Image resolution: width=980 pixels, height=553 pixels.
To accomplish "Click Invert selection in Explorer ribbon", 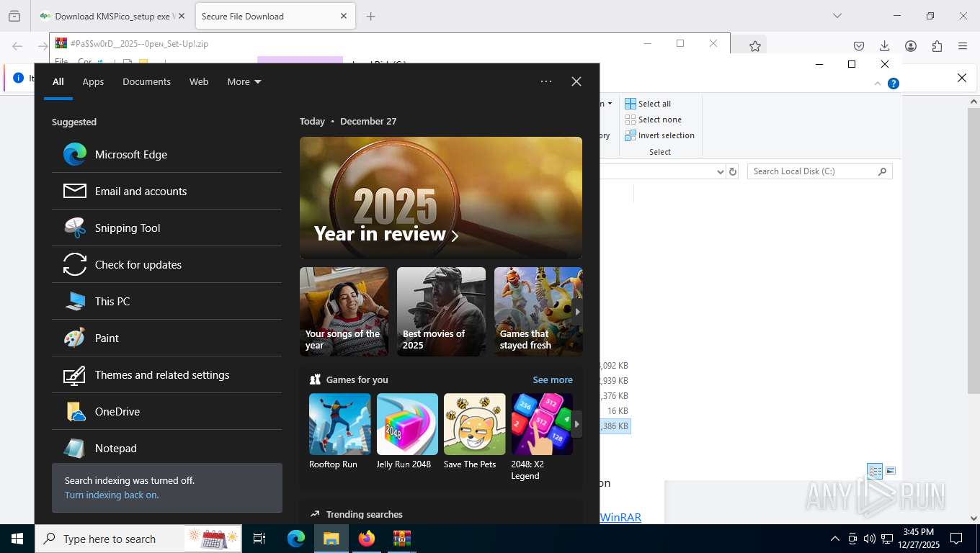I will (x=659, y=135).
